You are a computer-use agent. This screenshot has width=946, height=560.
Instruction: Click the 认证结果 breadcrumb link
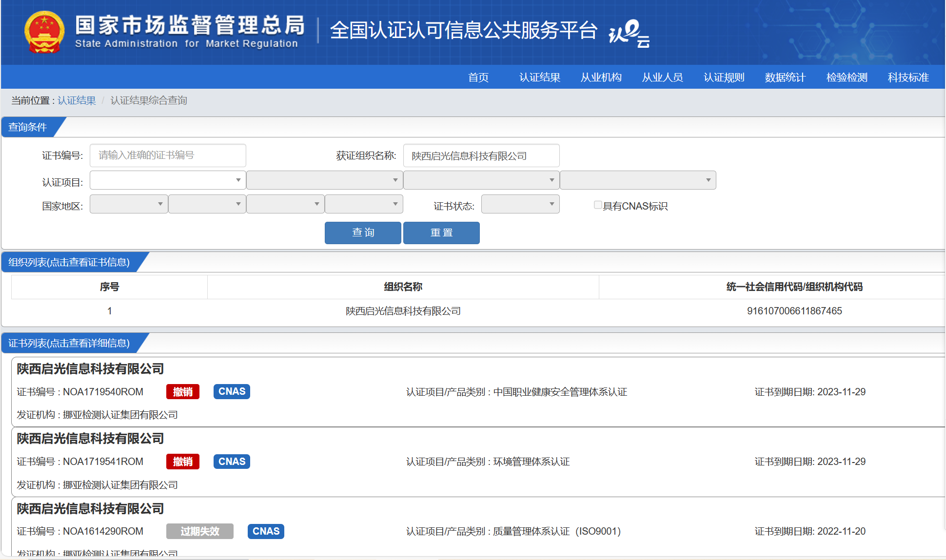[77, 100]
